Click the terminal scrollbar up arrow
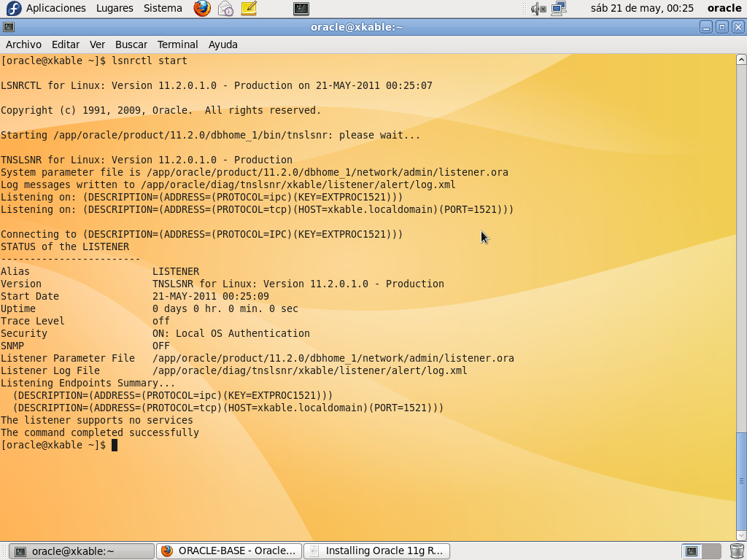Viewport: 747px width, 560px height. 741,60
